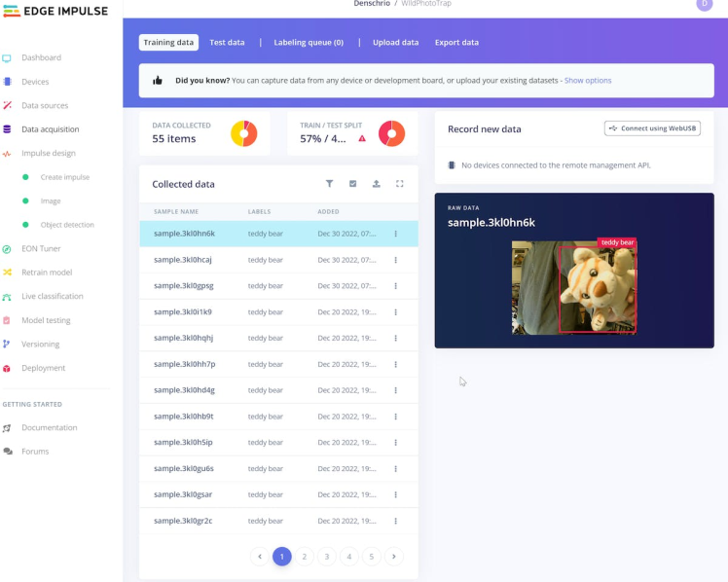Click the next page arrow

click(394, 556)
